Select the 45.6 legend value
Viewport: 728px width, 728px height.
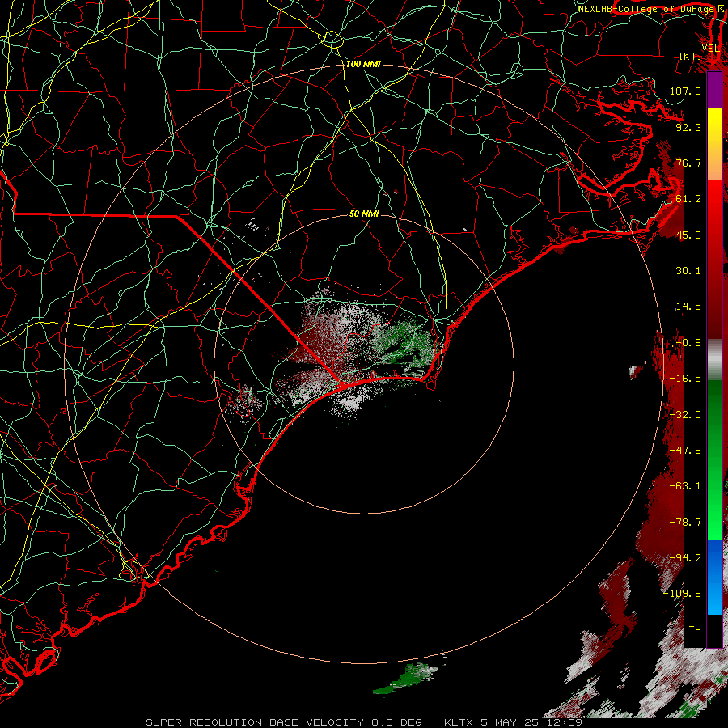click(x=688, y=235)
